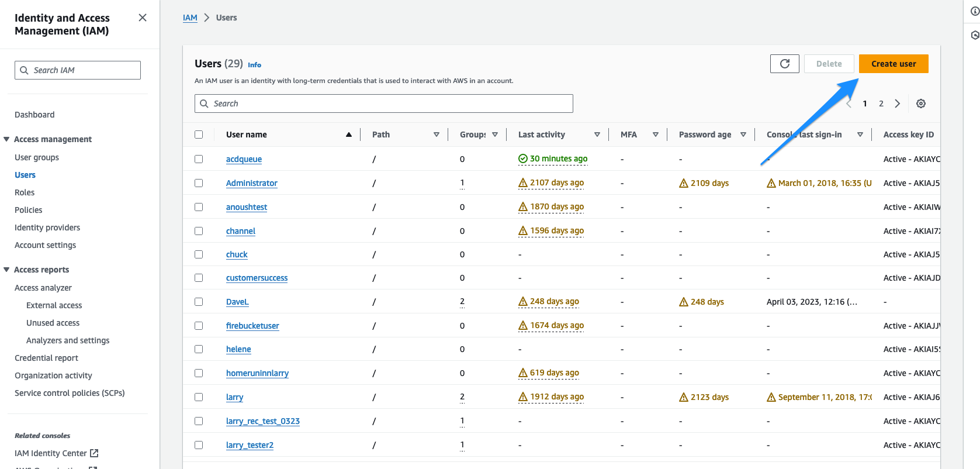
Task: Click the info icon at top right
Action: pyautogui.click(x=975, y=11)
